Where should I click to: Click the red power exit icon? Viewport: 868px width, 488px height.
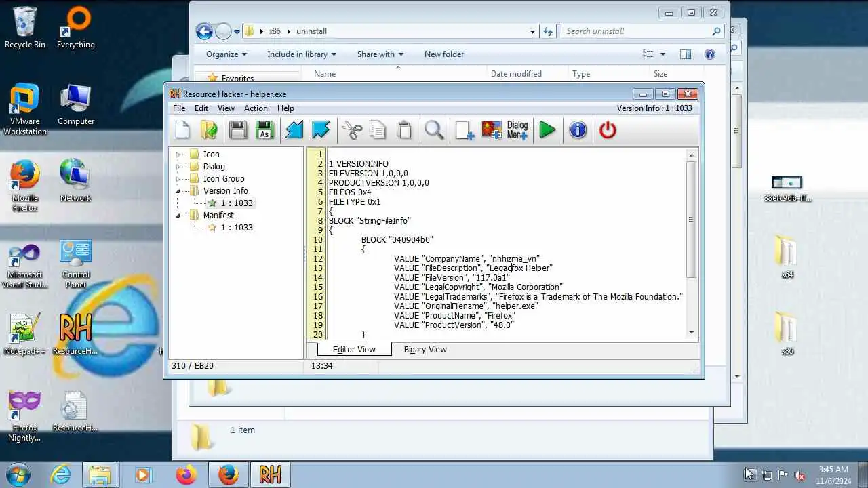[608, 129]
